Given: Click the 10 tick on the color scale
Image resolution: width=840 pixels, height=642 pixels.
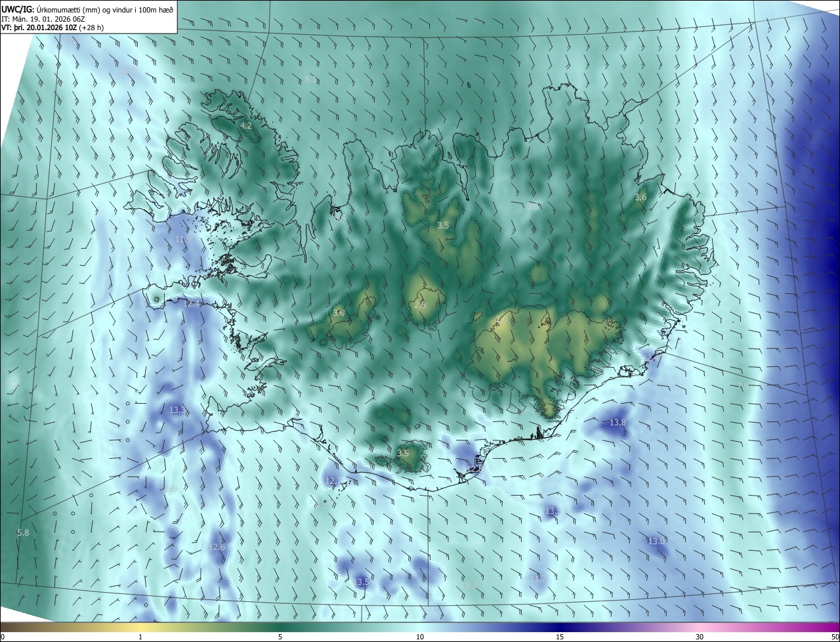Looking at the screenshot, I should [420, 637].
